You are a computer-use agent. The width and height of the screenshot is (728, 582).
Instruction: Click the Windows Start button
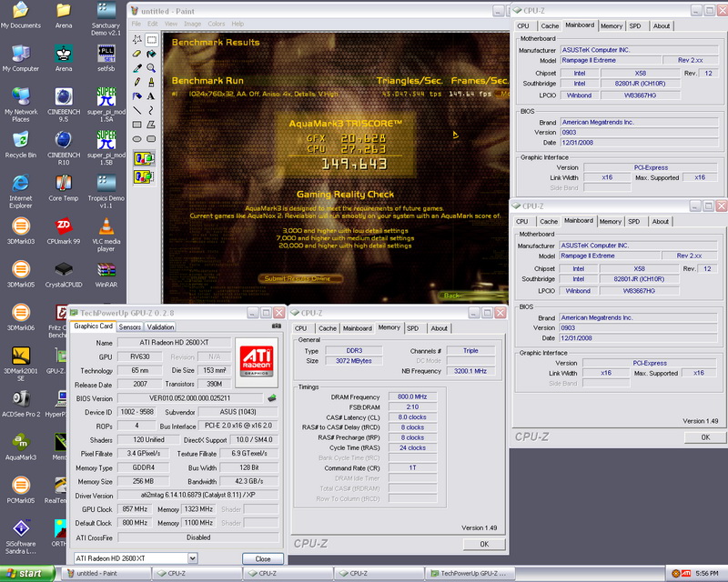click(x=27, y=574)
